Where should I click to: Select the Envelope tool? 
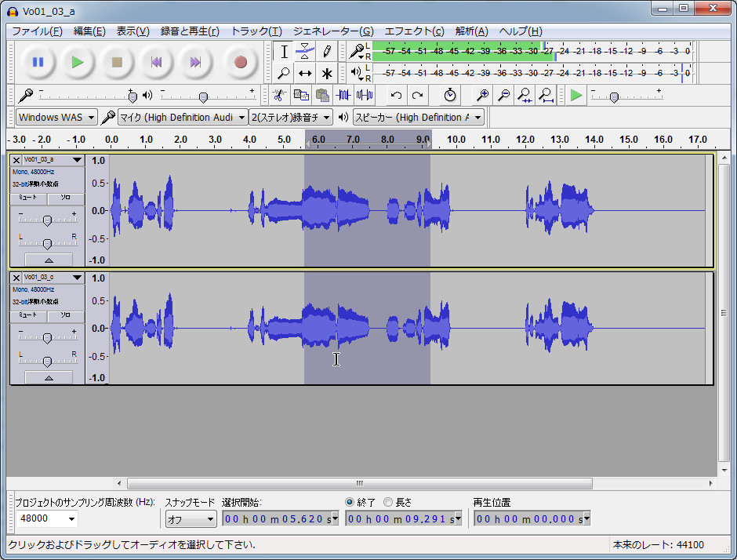pyautogui.click(x=306, y=51)
